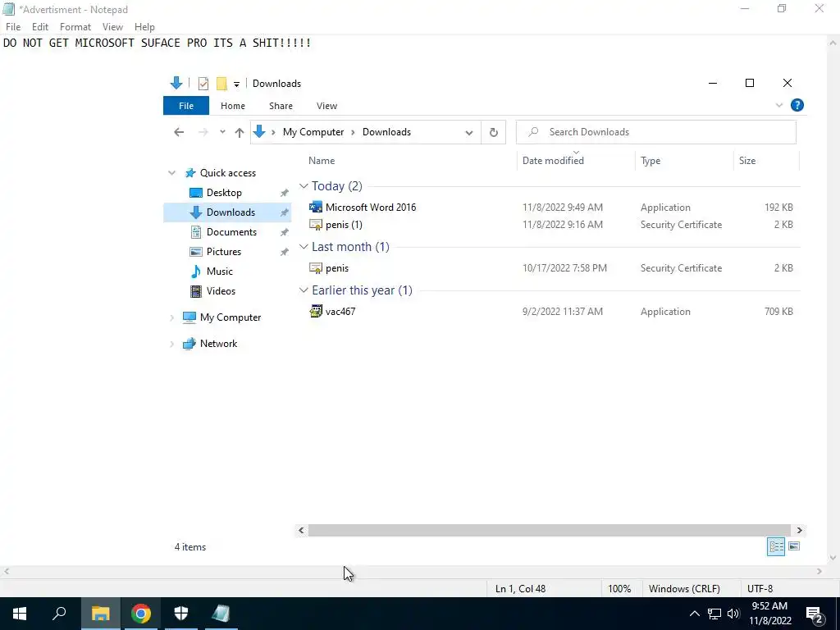
Task: Click the blue Downloads arrow icon in Explorer title bar
Action: point(176,83)
